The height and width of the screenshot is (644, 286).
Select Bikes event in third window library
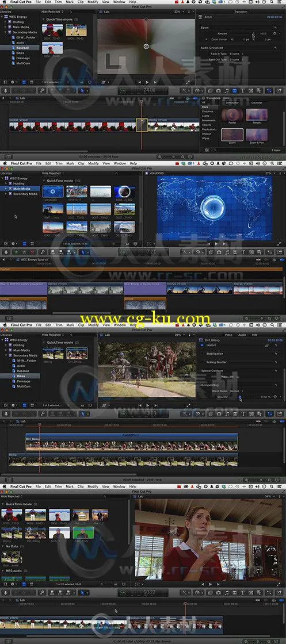click(21, 376)
